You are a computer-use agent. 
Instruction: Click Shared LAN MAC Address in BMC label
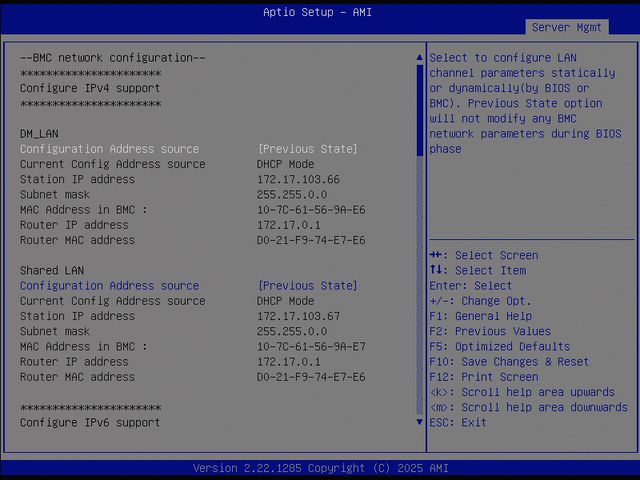tap(83, 347)
